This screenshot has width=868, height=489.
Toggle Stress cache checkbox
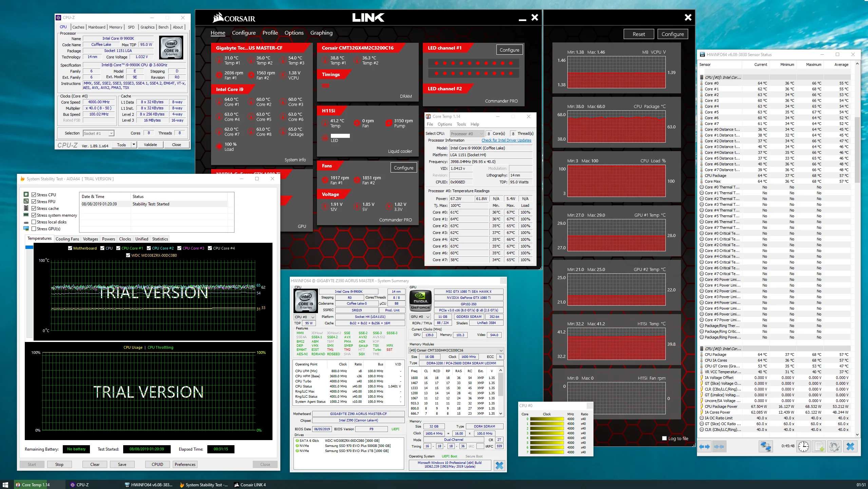click(34, 208)
